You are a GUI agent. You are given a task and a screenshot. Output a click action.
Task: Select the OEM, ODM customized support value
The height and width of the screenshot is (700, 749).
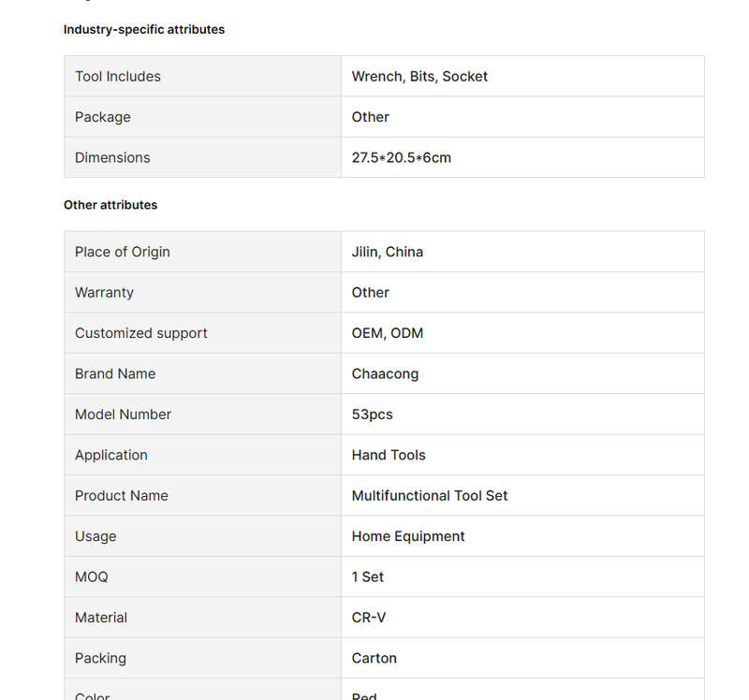point(388,333)
